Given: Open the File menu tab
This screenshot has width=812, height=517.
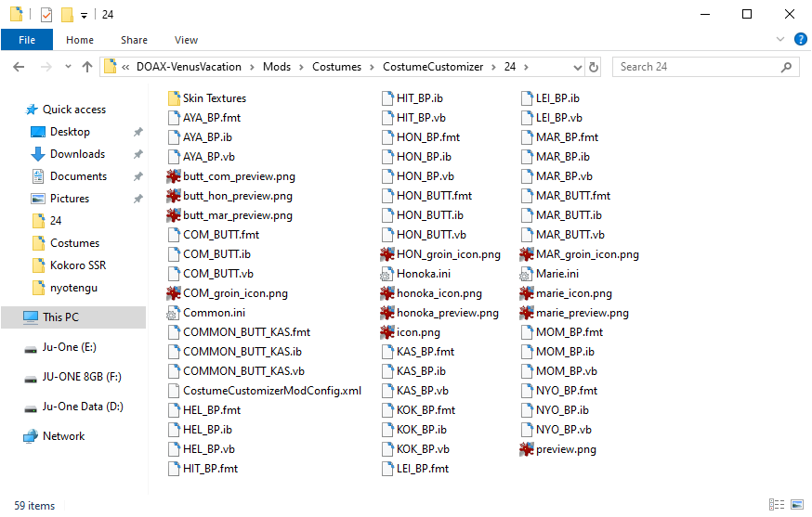Looking at the screenshot, I should 27,40.
